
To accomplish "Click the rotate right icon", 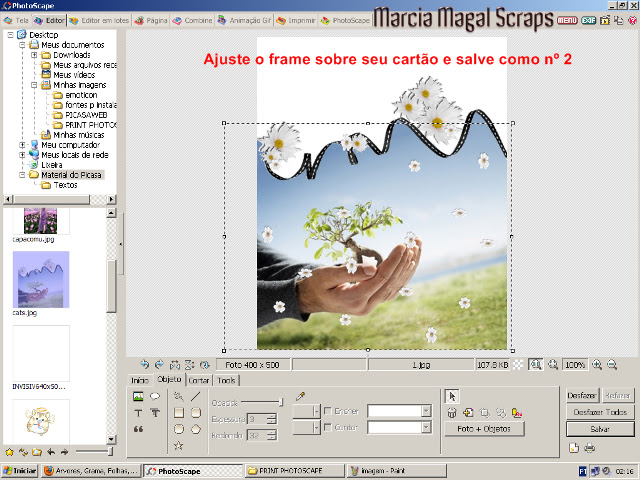I will [x=159, y=364].
